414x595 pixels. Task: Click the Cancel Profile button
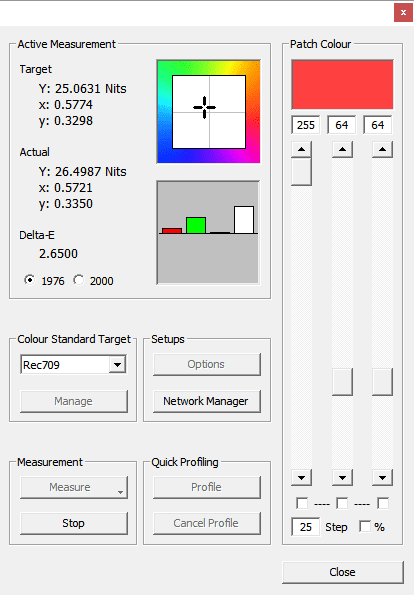pyautogui.click(x=207, y=523)
